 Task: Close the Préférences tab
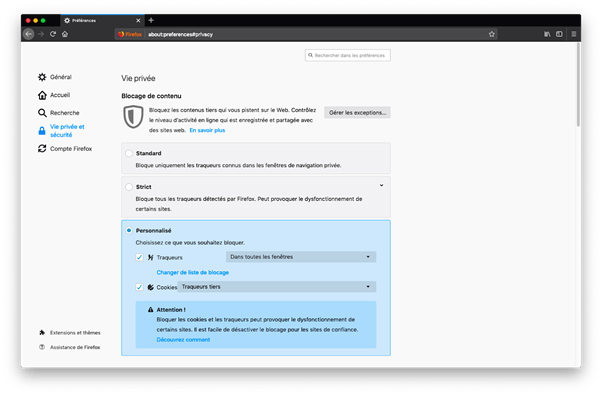point(138,20)
